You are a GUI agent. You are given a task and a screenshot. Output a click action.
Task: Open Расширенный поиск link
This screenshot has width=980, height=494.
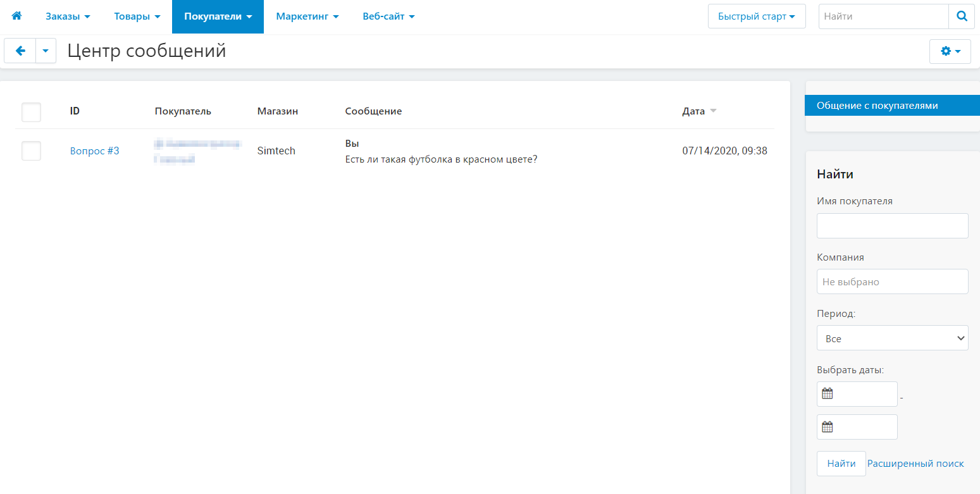click(915, 464)
